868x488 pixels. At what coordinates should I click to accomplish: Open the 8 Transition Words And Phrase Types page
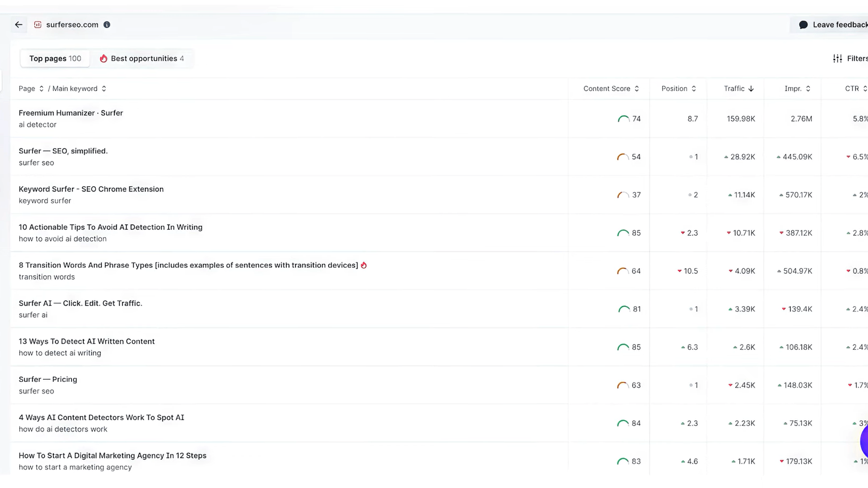[188, 265]
